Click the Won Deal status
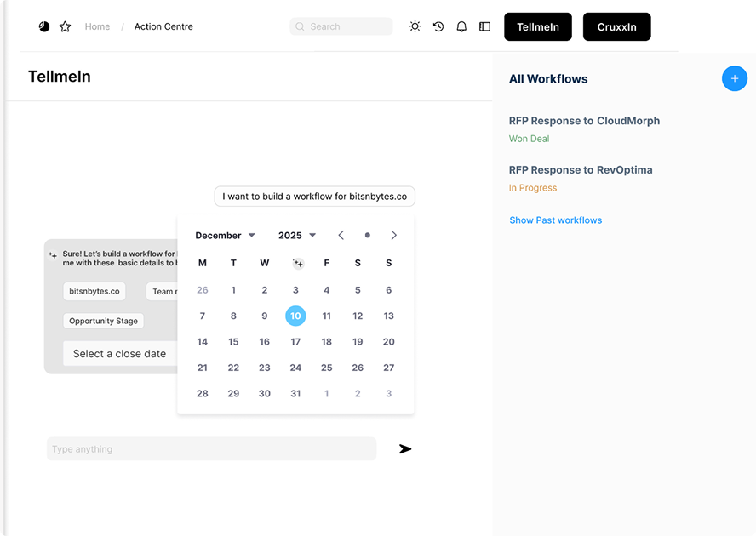Screen dimensions: 756x536 point(529,139)
